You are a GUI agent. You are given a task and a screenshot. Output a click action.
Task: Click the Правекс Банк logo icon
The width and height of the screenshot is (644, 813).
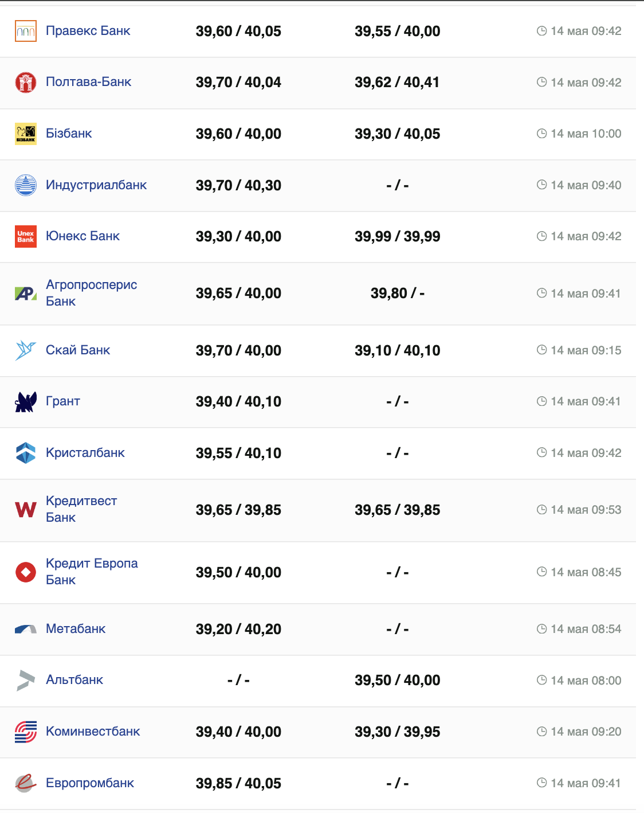coord(26,31)
